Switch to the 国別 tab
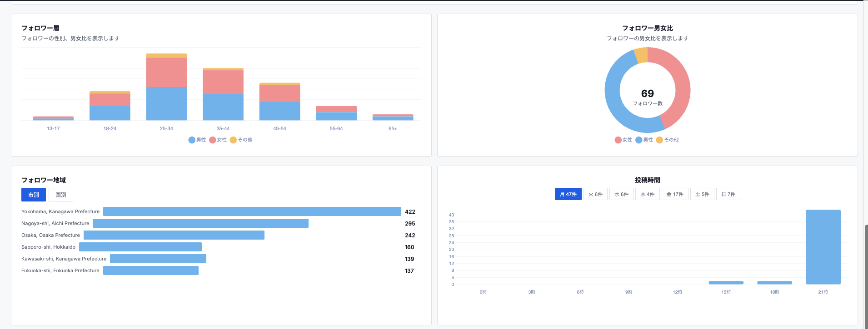The height and width of the screenshot is (329, 868). [x=61, y=195]
